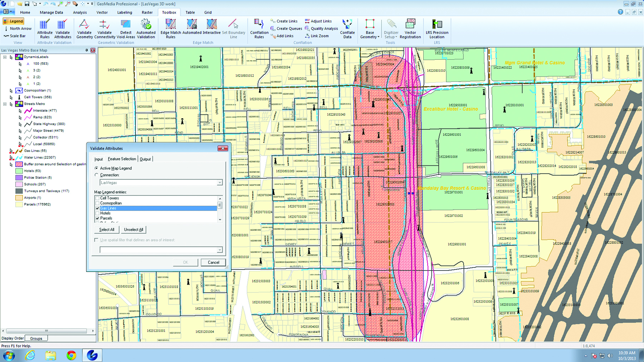Screen dimensions: 644x362
Task: Open Edge Match Rules
Action: (x=171, y=29)
